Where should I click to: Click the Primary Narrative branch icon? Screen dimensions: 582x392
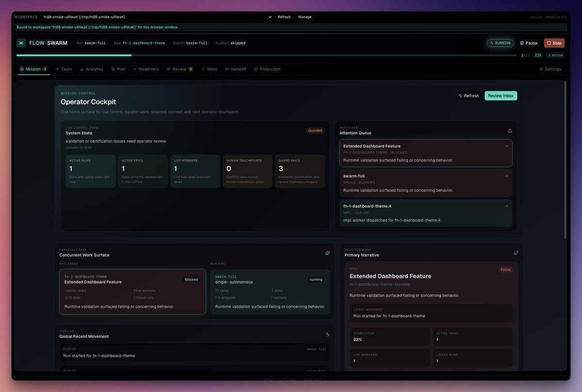click(x=516, y=253)
